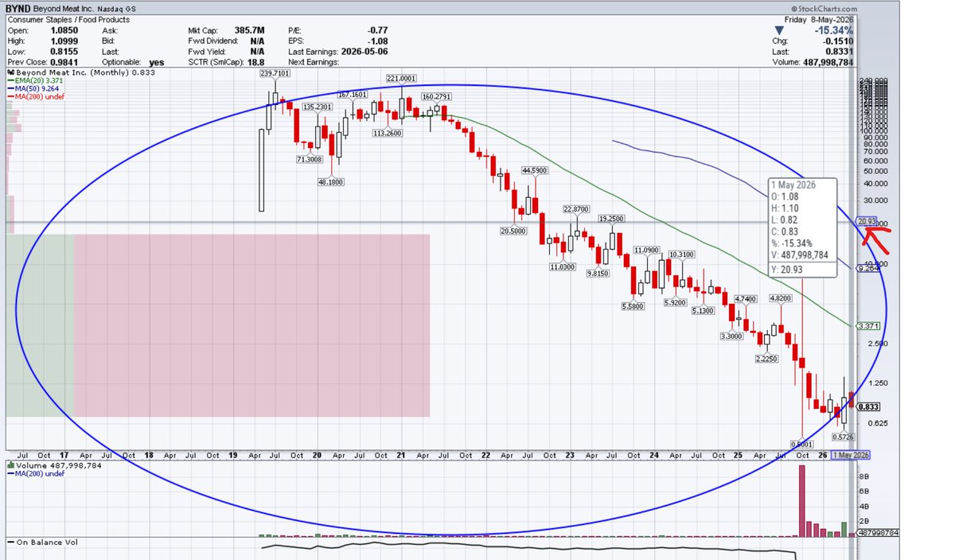The height and width of the screenshot is (560, 955).
Task: Click the 3.371 EMA axis tag
Action: tap(867, 326)
